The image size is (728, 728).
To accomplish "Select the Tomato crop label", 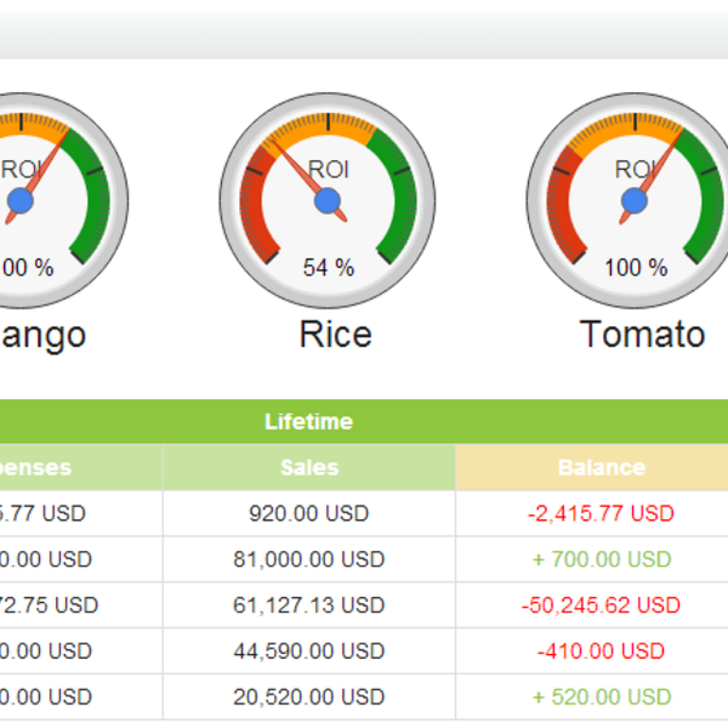I will point(643,335).
